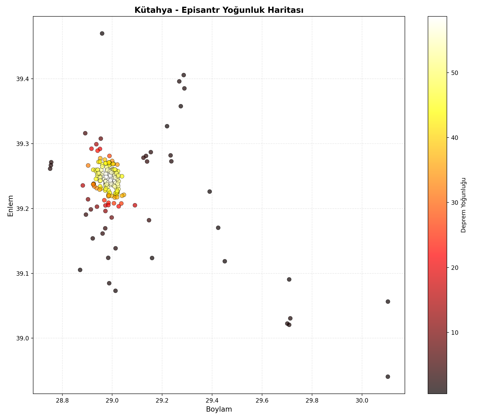
Task: Click the y-axis tick label 39.2
Action: (x=22, y=209)
